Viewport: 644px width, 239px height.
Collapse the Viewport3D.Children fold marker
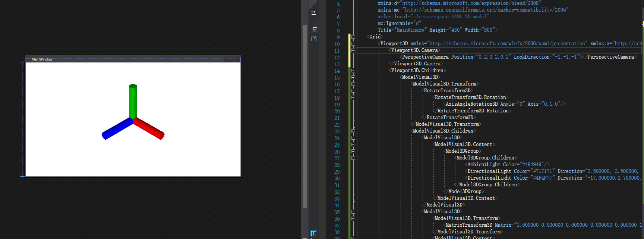point(353,70)
